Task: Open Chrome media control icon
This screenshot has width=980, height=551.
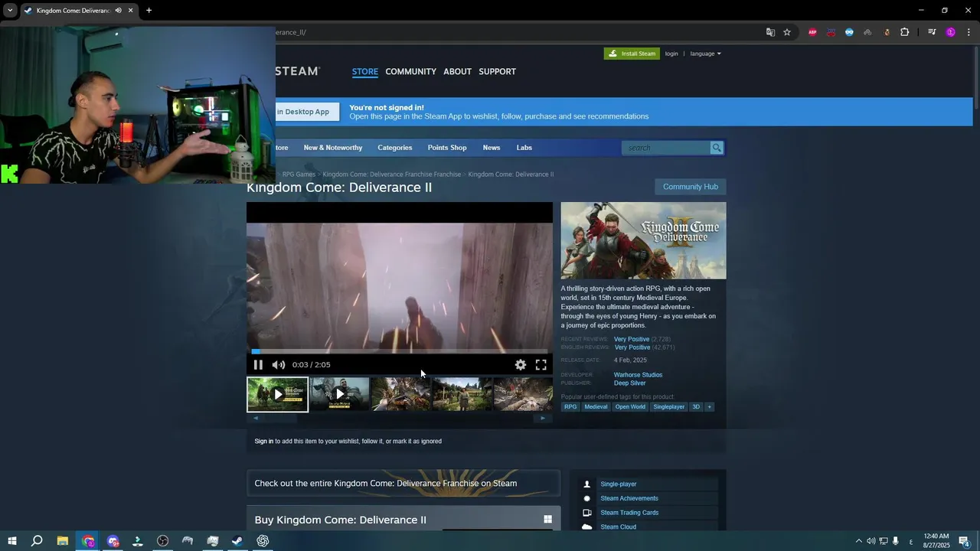Action: pos(932,32)
